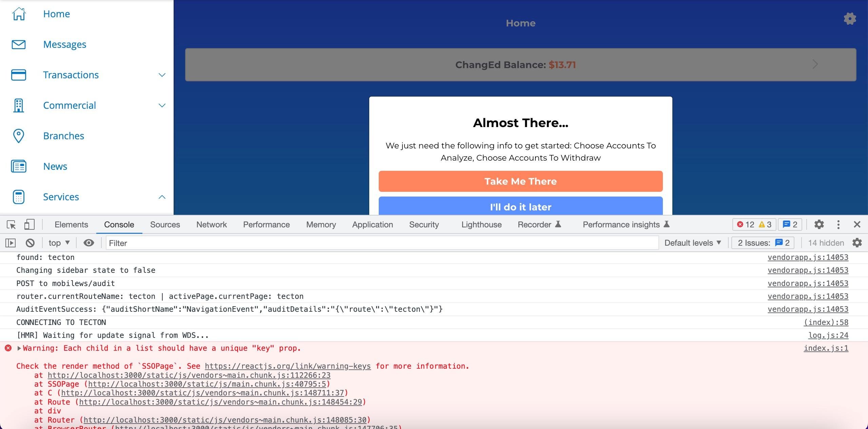The height and width of the screenshot is (429, 868).
Task: Open the ChangEd Balance bar
Action: click(x=520, y=65)
